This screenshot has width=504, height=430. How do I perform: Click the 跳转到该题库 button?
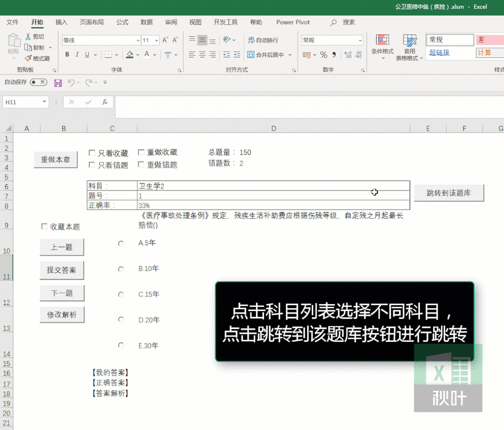click(449, 193)
